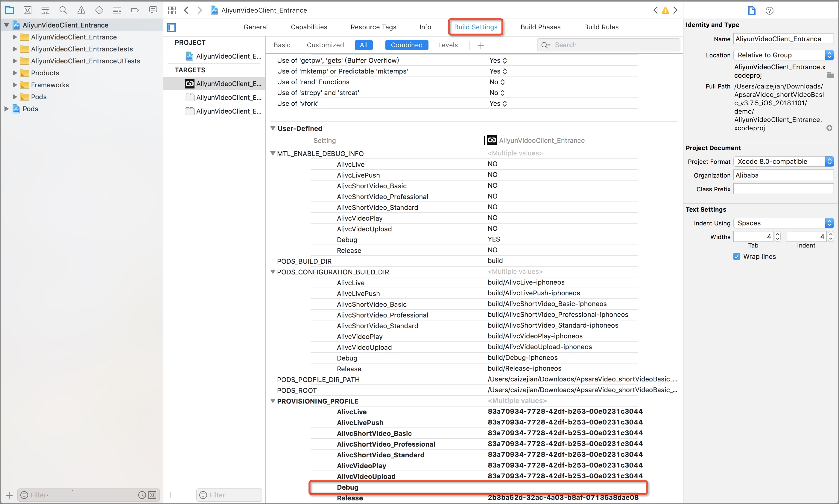Add a new target with plus button

point(171,495)
